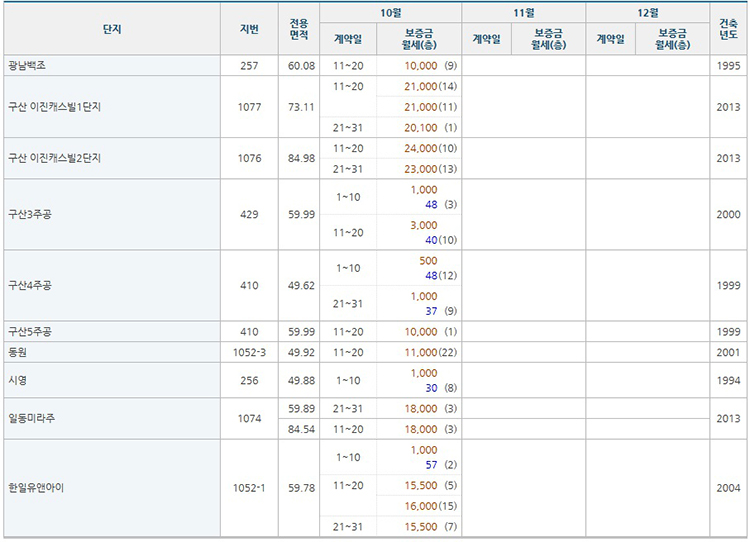Image resolution: width=750 pixels, height=542 pixels.
Task: Click the 한일유앤아이 complex name
Action: 36,488
